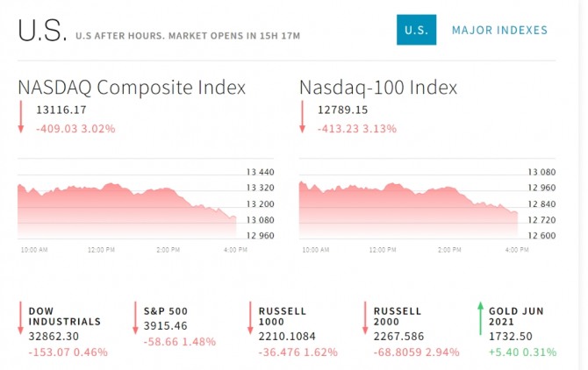Image resolution: width=588 pixels, height=370 pixels.
Task: Open the Gold Jun 2021 quote
Action: pyautogui.click(x=516, y=317)
